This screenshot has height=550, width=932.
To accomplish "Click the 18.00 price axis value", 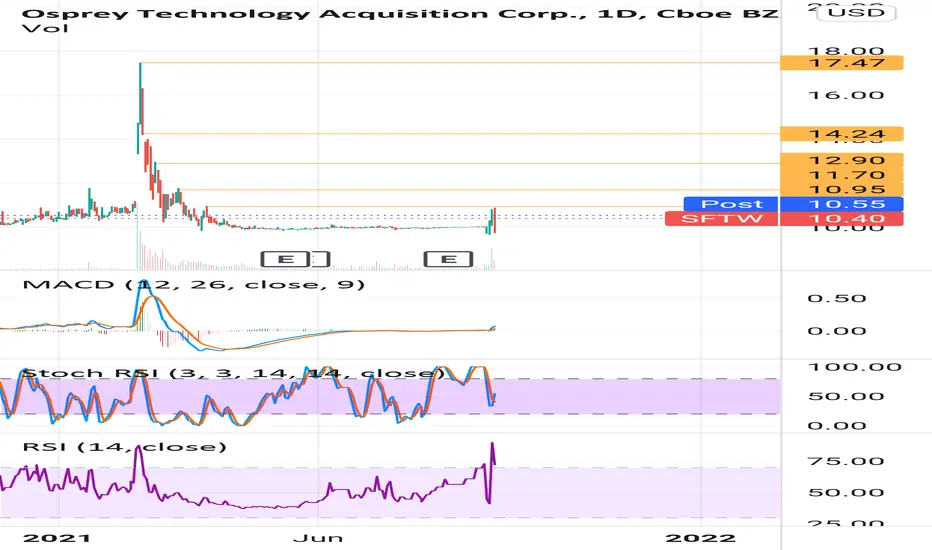I will (x=846, y=51).
